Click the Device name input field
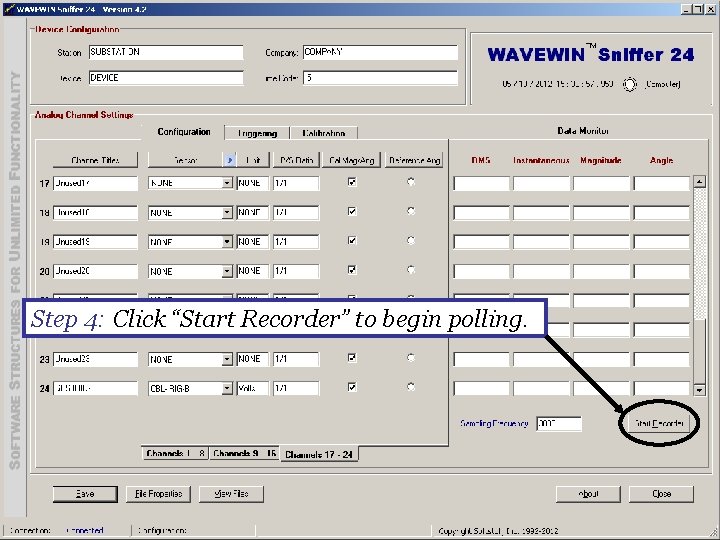 click(166, 78)
